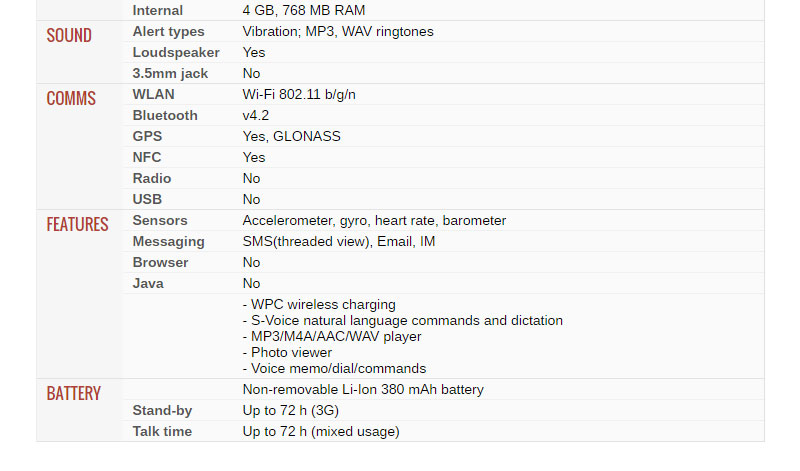Click the WLAN spec label
Image resolution: width=800 pixels, height=471 pixels.
(x=153, y=94)
